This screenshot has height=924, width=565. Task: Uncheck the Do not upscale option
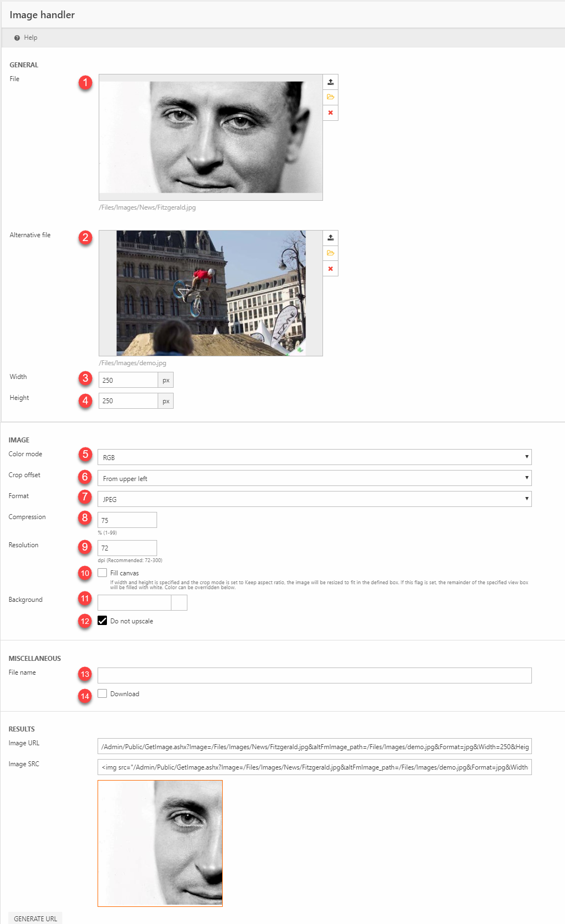point(103,621)
